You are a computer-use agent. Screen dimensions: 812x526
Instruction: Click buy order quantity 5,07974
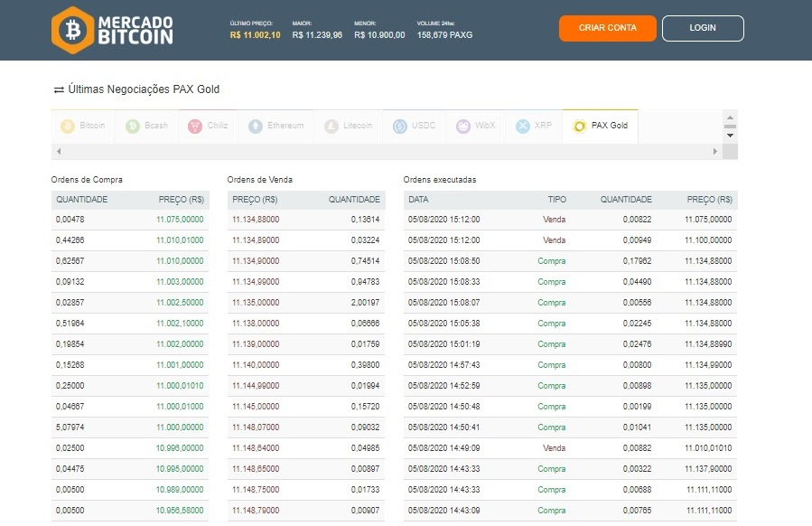pos(70,427)
